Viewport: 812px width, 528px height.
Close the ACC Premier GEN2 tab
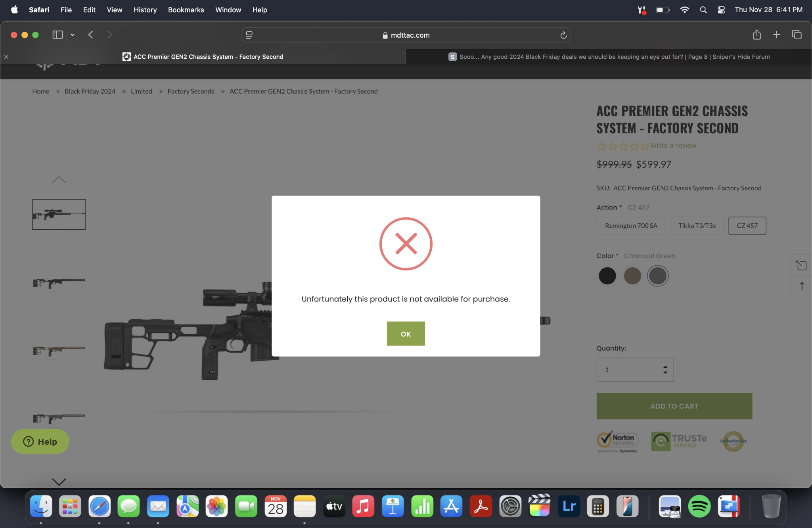6,57
